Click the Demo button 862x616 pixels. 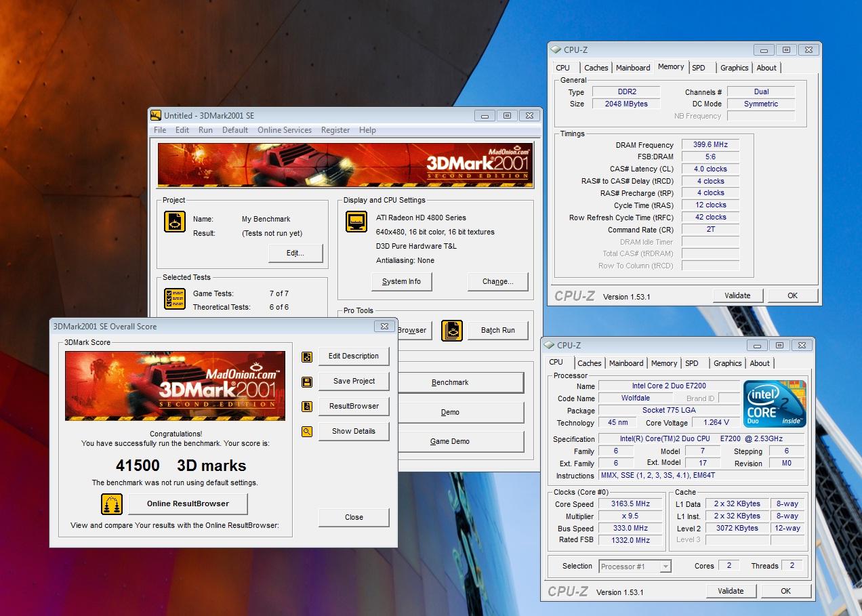(461, 413)
